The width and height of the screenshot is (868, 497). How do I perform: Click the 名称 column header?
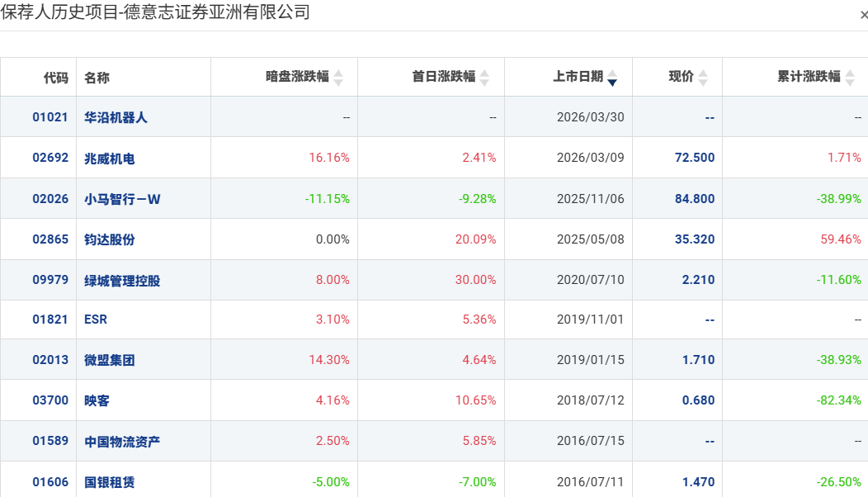pos(97,78)
